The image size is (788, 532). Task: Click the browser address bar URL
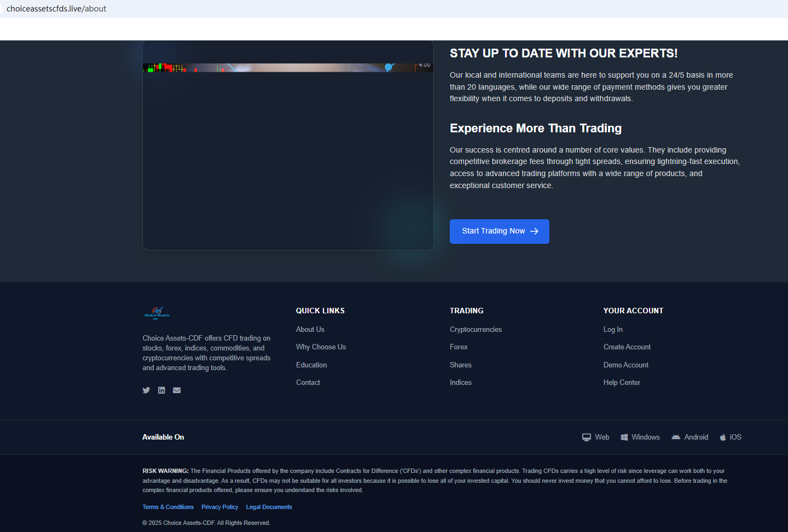56,9
